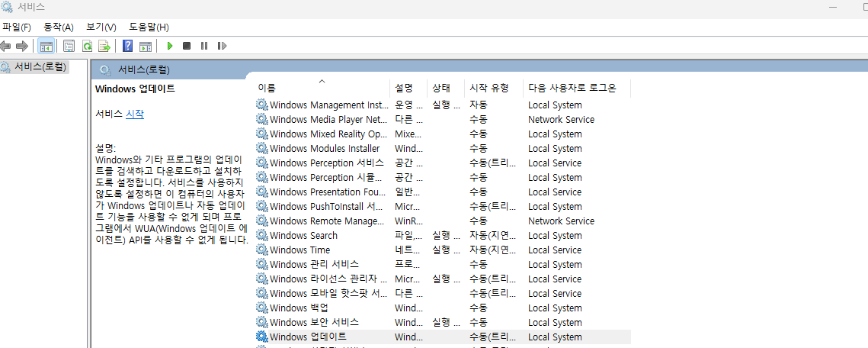This screenshot has height=348, width=868.
Task: Click the gear icon next to Windows Search
Action: coord(262,235)
